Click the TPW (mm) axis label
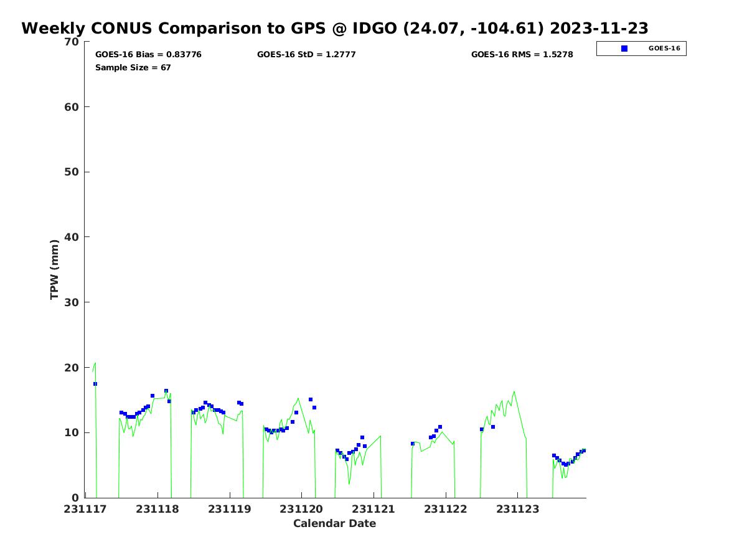Viewport: 747px width, 560px height. point(55,269)
